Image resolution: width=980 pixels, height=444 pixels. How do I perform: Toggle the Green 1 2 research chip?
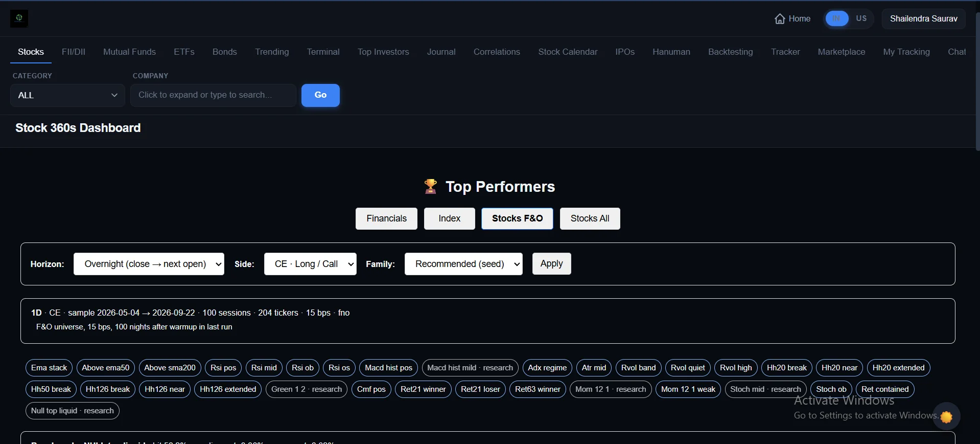(x=307, y=389)
